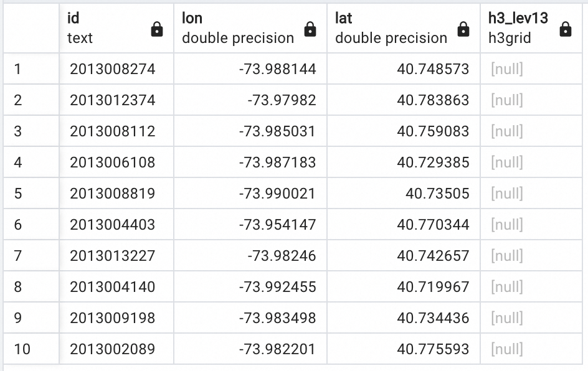Screen dimensions: 588x371
Task: Select row number 10
Action: click(31, 349)
